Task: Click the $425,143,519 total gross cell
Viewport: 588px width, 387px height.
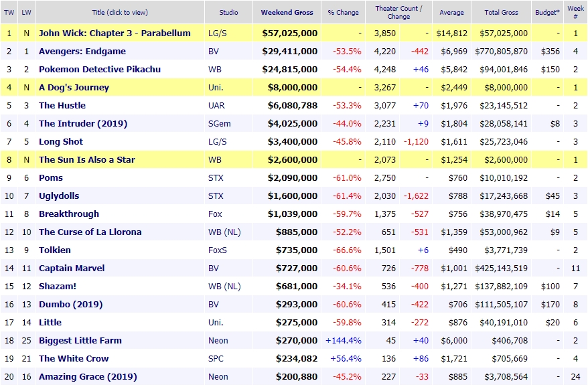Action: (502, 268)
